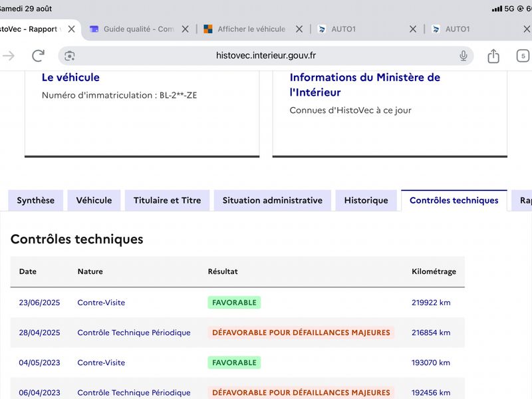This screenshot has width=532, height=399.
Task: Click Contre-Visite in the 23/06/2025 row
Action: click(x=101, y=303)
